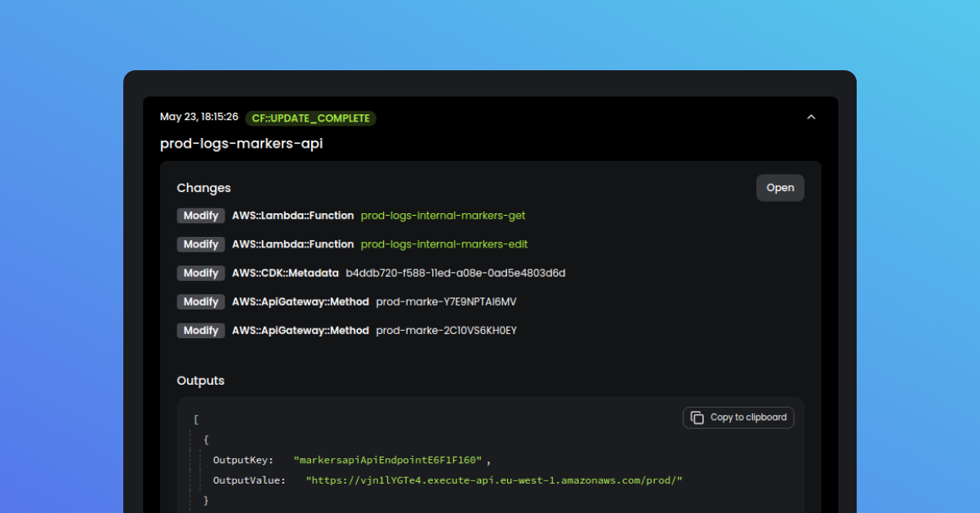This screenshot has width=980, height=513.
Task: Click the May 23, 18:15:26 timestamp
Action: click(199, 117)
